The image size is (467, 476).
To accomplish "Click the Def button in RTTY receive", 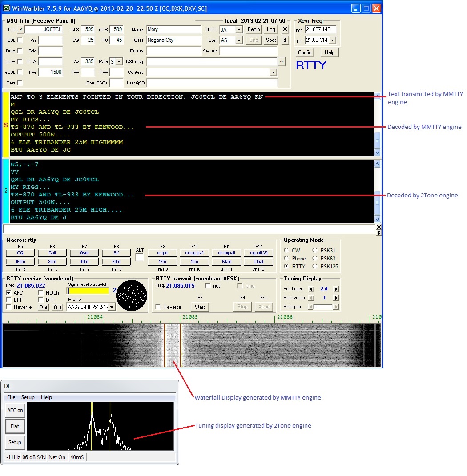I will click(44, 307).
